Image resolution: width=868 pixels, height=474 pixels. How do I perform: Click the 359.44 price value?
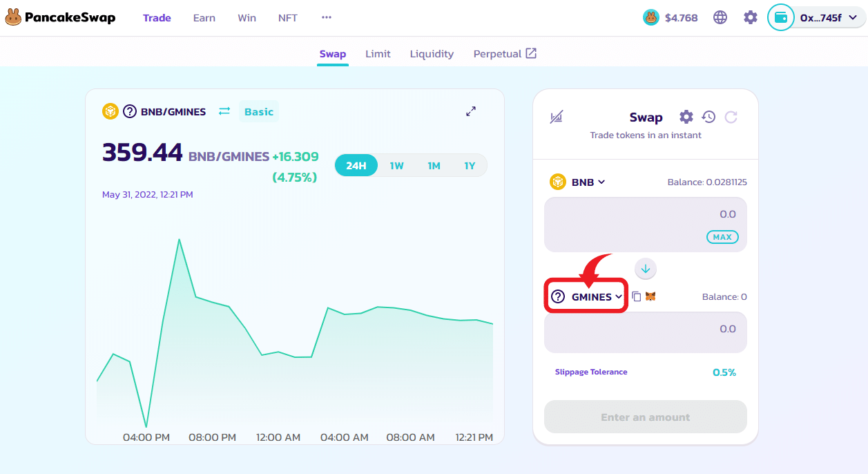pos(142,152)
